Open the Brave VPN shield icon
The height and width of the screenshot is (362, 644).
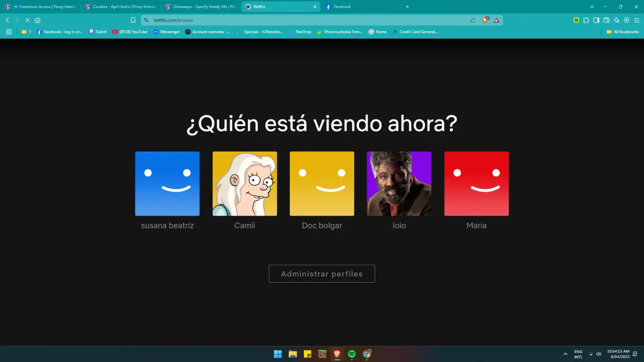coord(626,20)
